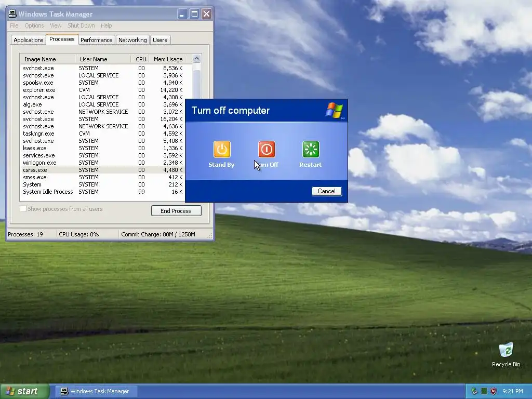Click the green Restart icon
532x399 pixels.
[x=311, y=149]
